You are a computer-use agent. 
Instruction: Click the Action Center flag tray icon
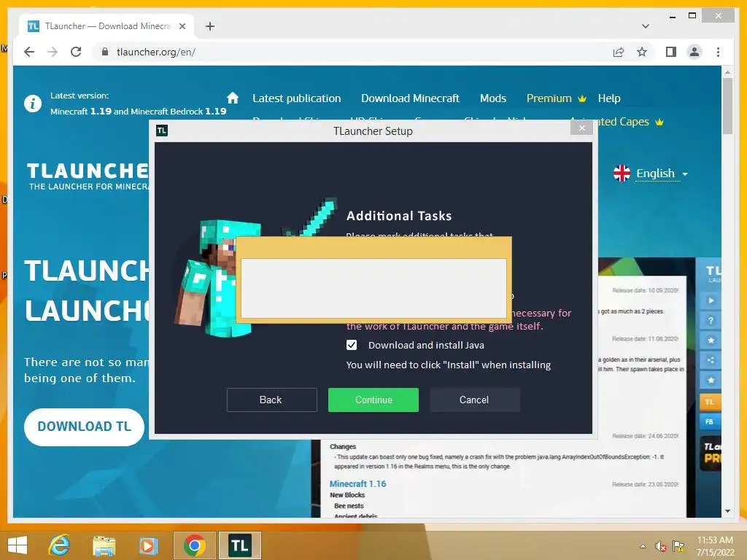coord(678,547)
